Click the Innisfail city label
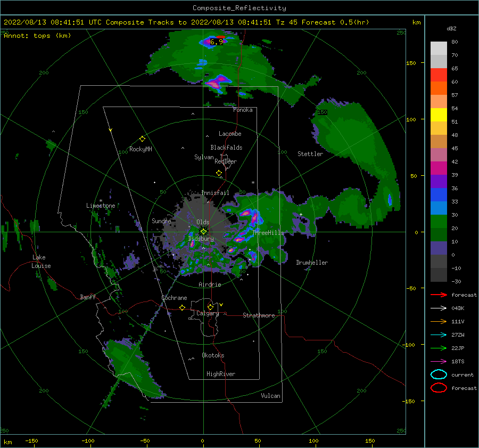The height and width of the screenshot is (448, 479). [x=215, y=193]
